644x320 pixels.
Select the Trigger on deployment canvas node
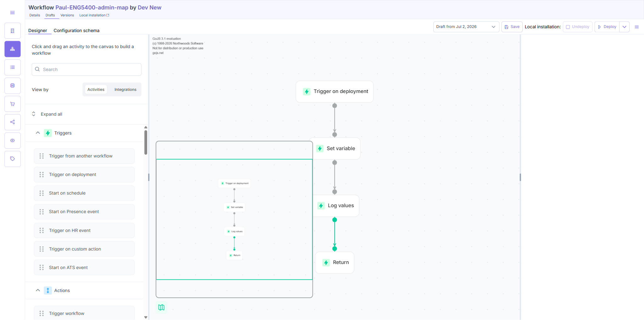(335, 91)
